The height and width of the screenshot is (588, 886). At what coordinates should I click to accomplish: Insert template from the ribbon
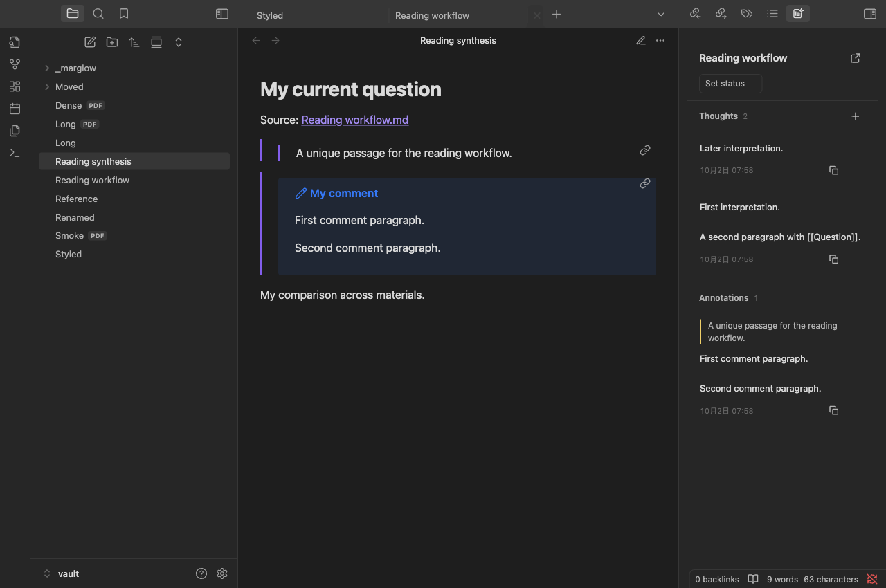coord(15,131)
